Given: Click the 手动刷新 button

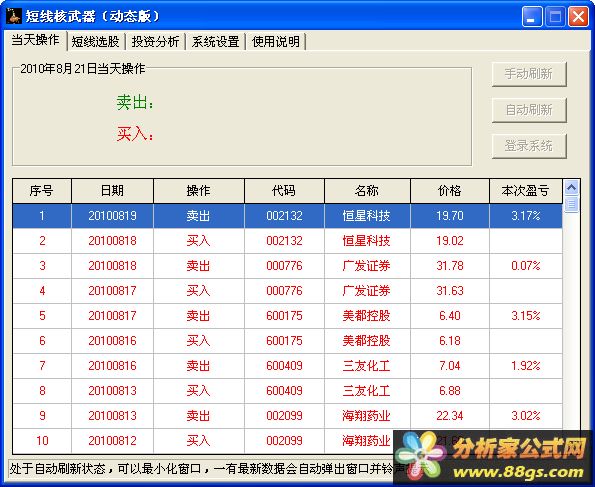Looking at the screenshot, I should click(529, 74).
